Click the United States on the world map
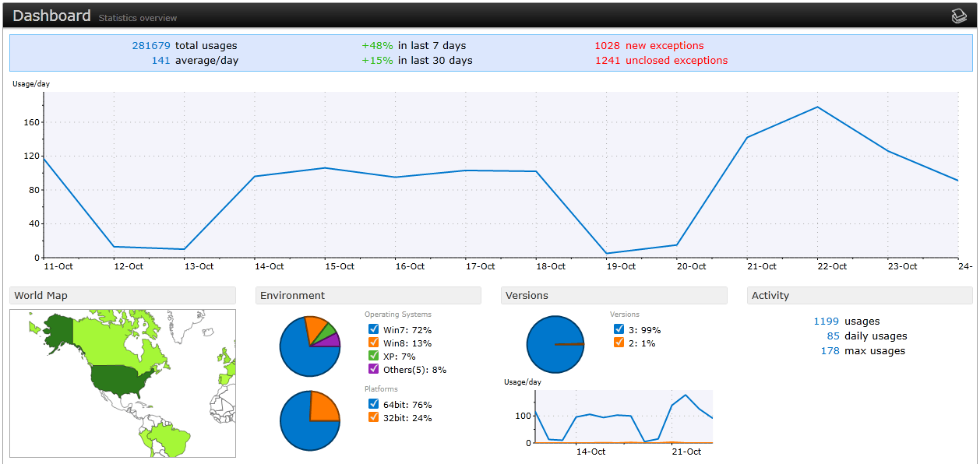 point(121,381)
